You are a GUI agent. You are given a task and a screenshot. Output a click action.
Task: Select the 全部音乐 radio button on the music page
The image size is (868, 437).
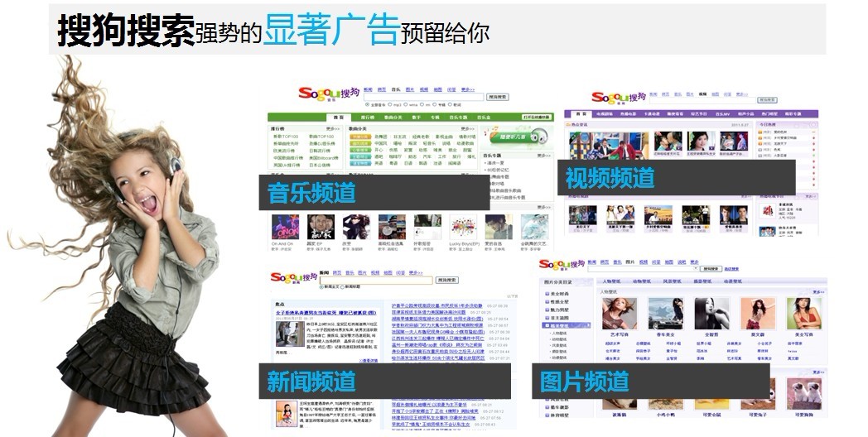(367, 104)
